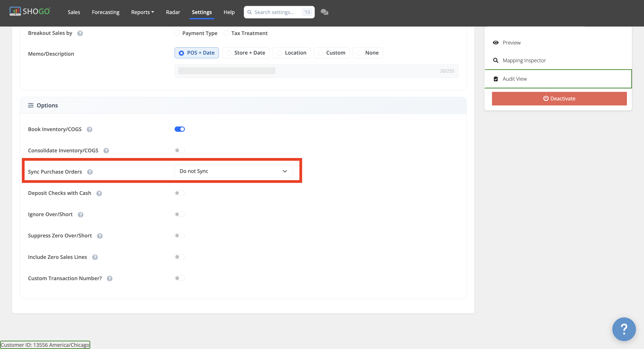Open the Sales tab
This screenshot has height=349, width=644.
coord(74,12)
